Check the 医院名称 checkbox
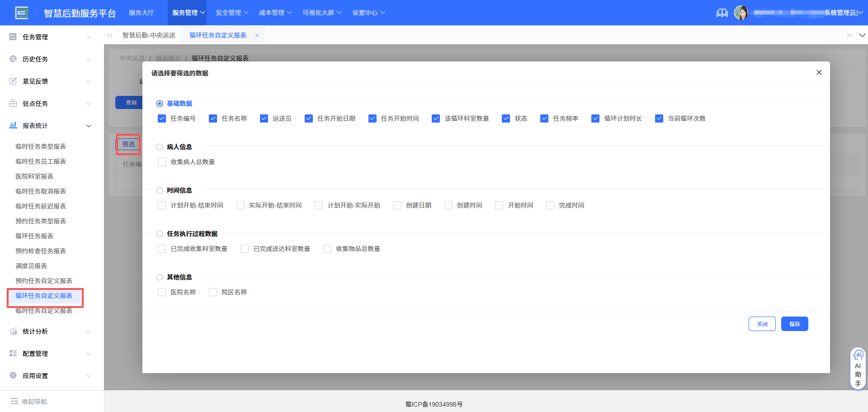The width and height of the screenshot is (868, 412). 162,292
